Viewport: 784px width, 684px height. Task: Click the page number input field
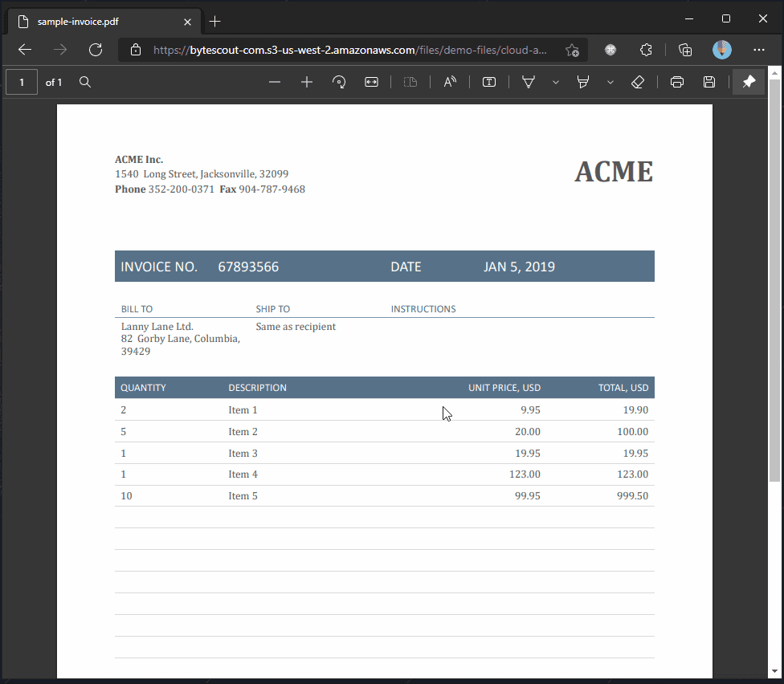(22, 82)
